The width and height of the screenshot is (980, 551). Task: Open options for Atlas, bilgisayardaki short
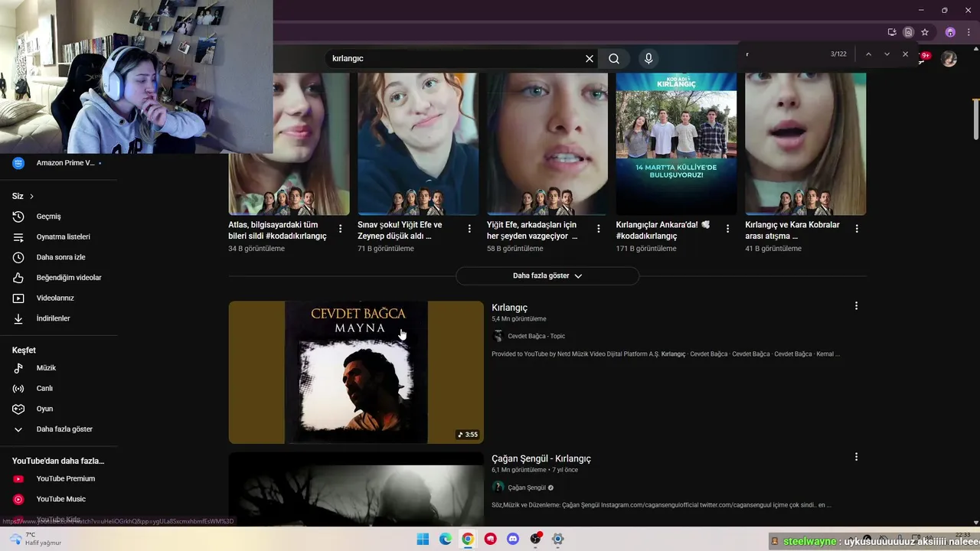341,229
